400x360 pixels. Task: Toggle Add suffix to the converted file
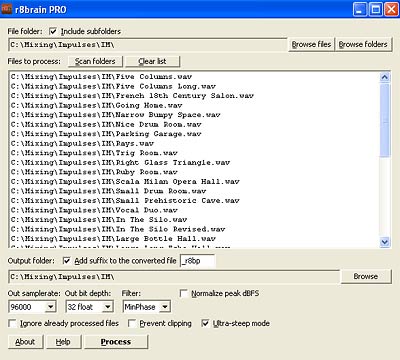[x=67, y=261]
